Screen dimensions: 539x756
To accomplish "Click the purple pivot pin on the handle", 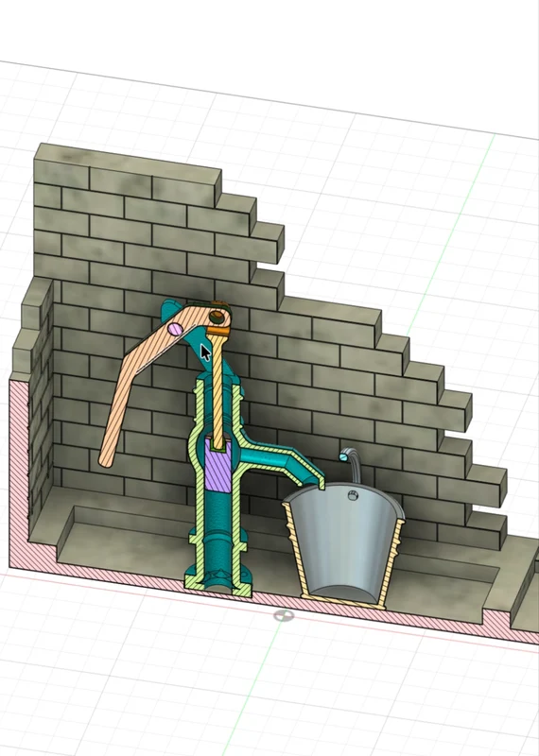I will (175, 329).
